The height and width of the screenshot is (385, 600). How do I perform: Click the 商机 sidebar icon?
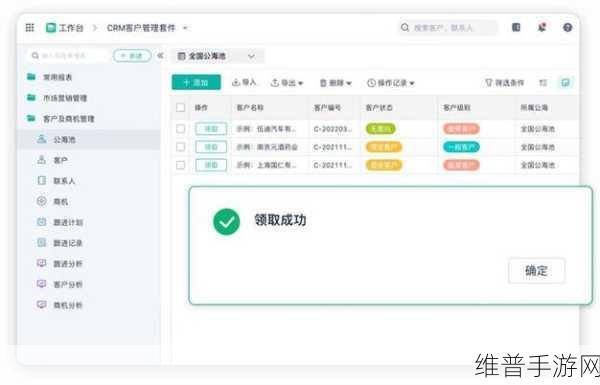[41, 201]
